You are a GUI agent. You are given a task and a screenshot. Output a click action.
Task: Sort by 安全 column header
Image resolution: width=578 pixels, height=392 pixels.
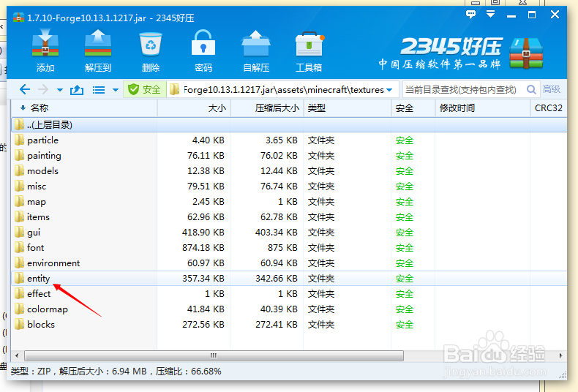tap(413, 108)
